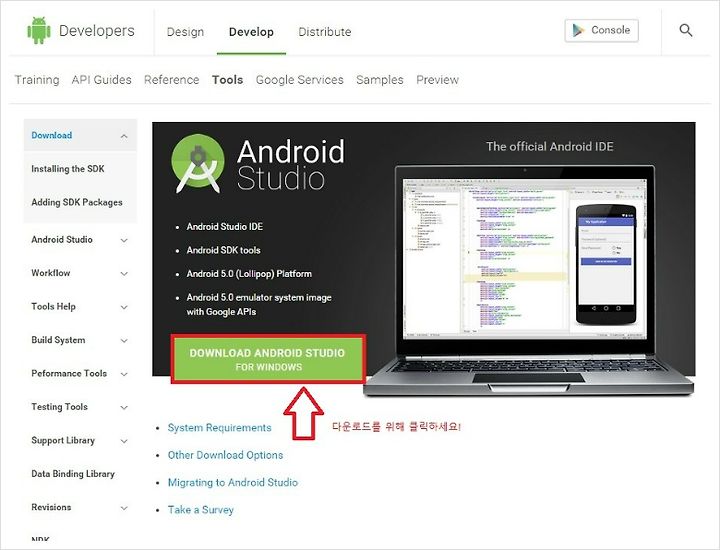Click Peformance Tools sidebar label
This screenshot has width=720, height=550.
[x=69, y=374]
